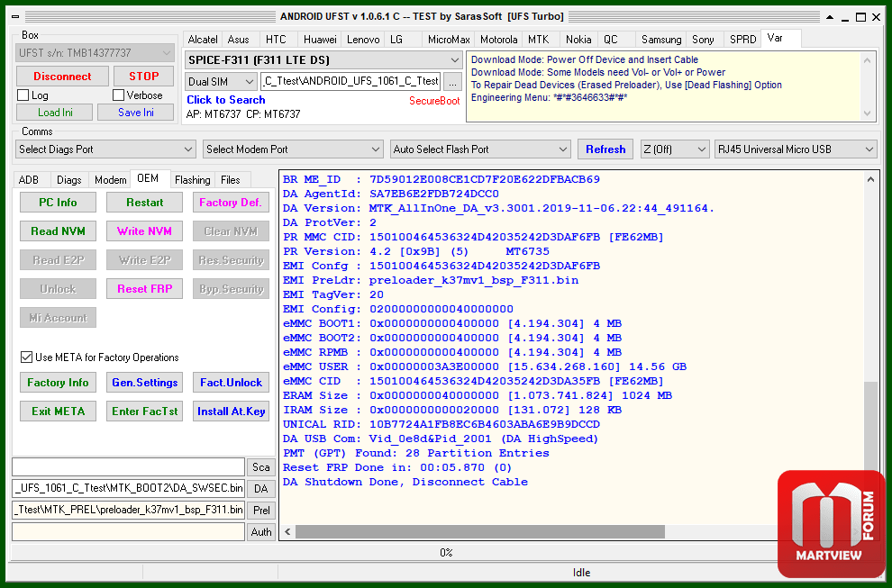Open the Auto Select Flash Port dropdown

(x=480, y=149)
